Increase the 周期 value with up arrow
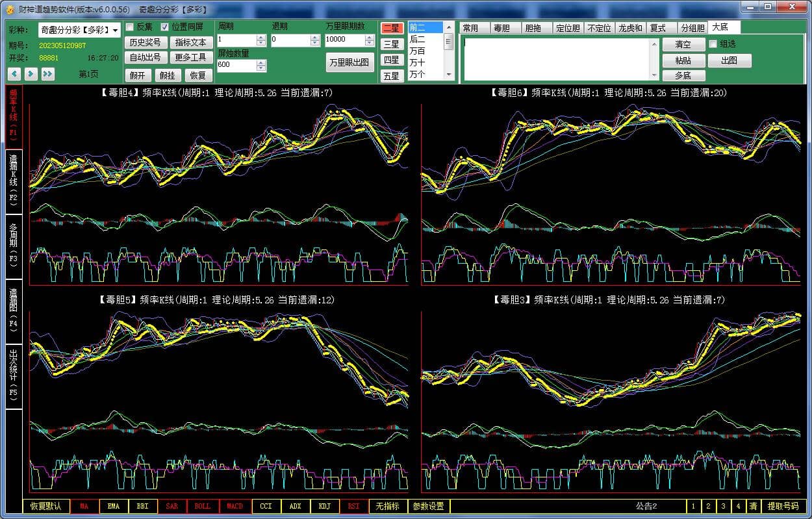Screen dimensions: 812x519 (x=261, y=37)
